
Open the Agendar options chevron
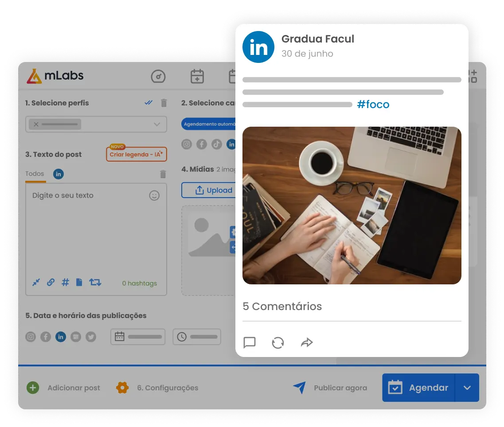(467, 388)
